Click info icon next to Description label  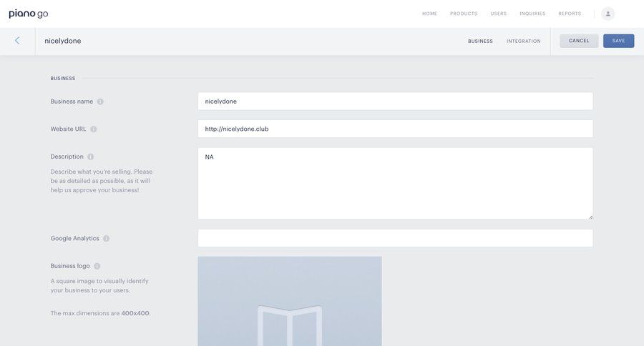[90, 157]
